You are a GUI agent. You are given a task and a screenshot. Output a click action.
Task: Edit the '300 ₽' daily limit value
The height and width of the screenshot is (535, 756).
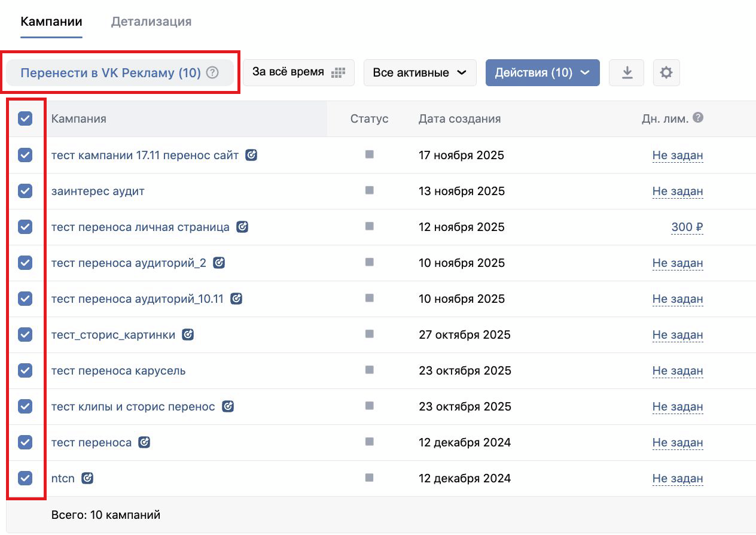pyautogui.click(x=687, y=227)
